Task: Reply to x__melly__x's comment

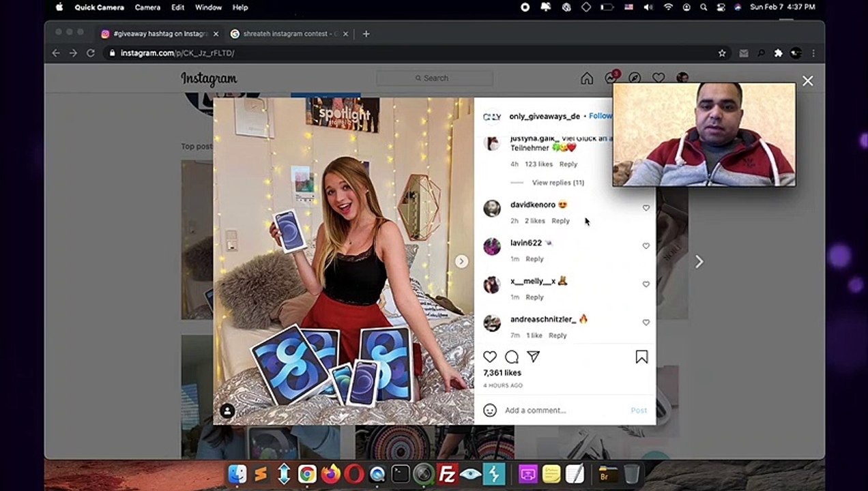Action: pyautogui.click(x=534, y=297)
